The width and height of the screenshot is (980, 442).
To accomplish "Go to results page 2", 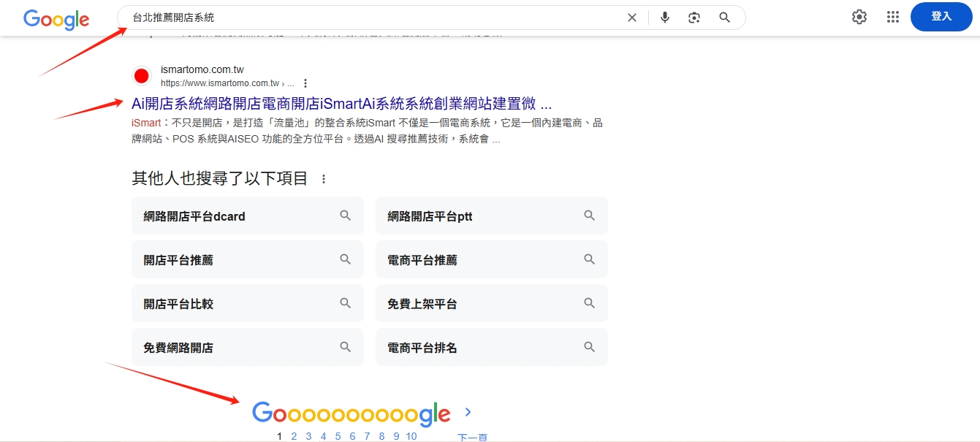I will tap(294, 436).
